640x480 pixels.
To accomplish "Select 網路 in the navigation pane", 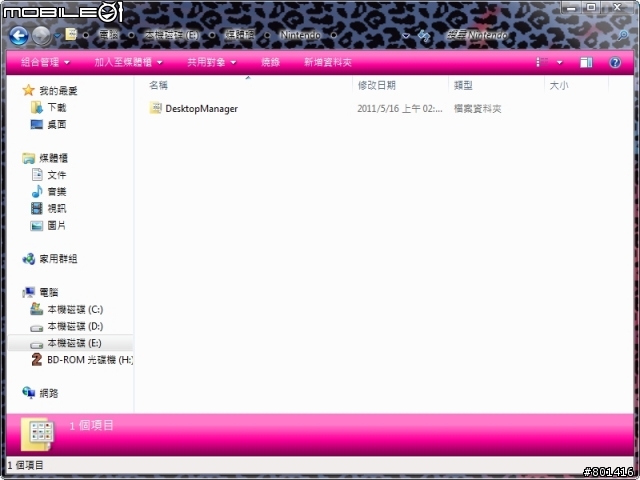I will pyautogui.click(x=49, y=393).
